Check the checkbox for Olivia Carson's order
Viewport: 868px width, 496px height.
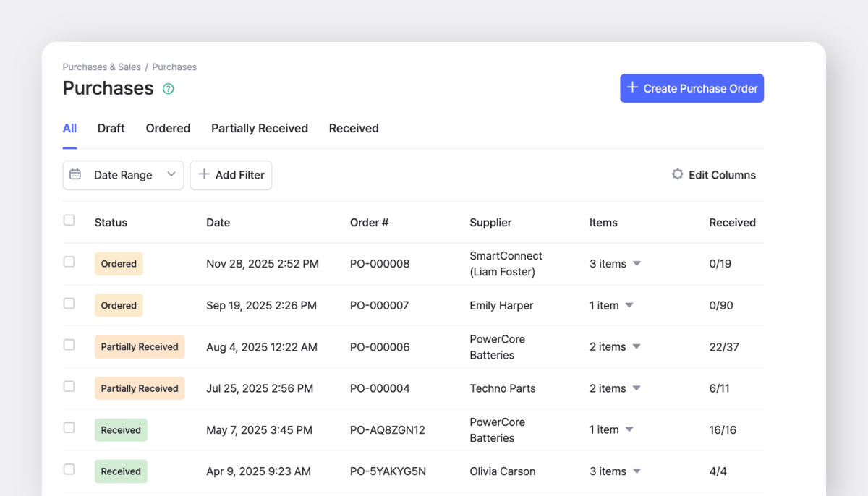coord(69,471)
